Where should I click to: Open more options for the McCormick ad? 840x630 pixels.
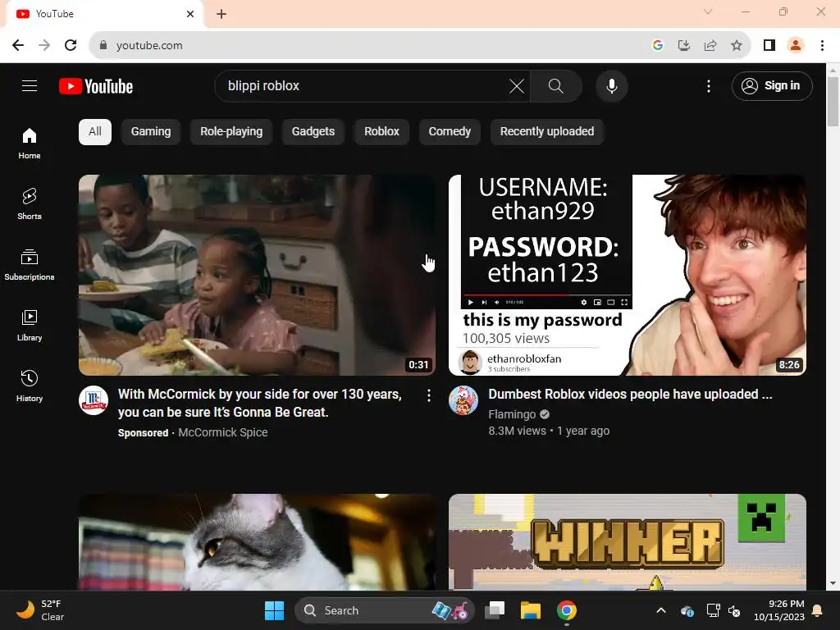(428, 395)
